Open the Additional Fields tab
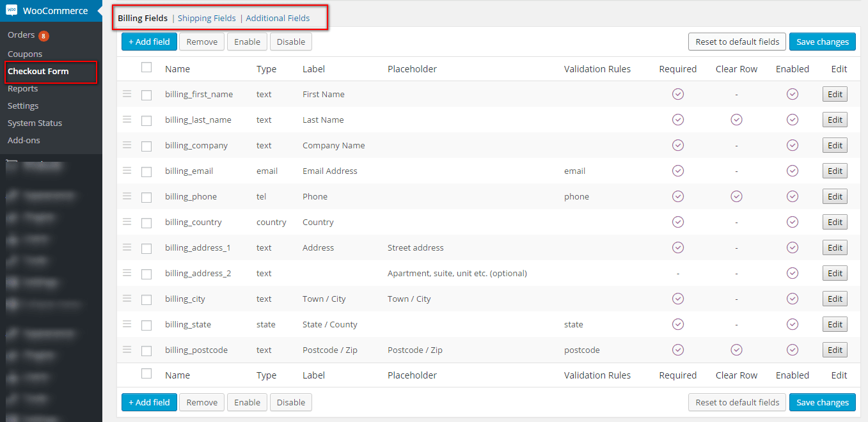Screen dimensions: 868x422 (x=278, y=18)
